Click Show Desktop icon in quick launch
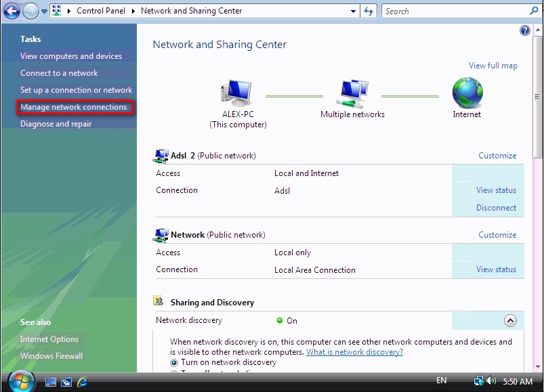Image resolution: width=544 pixels, height=392 pixels. coord(51,382)
